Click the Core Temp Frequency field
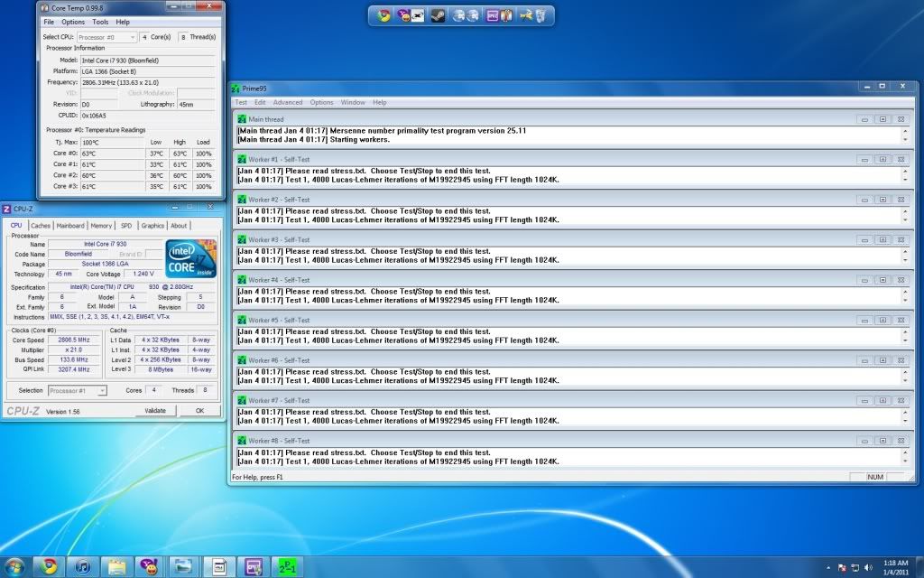 (x=147, y=82)
